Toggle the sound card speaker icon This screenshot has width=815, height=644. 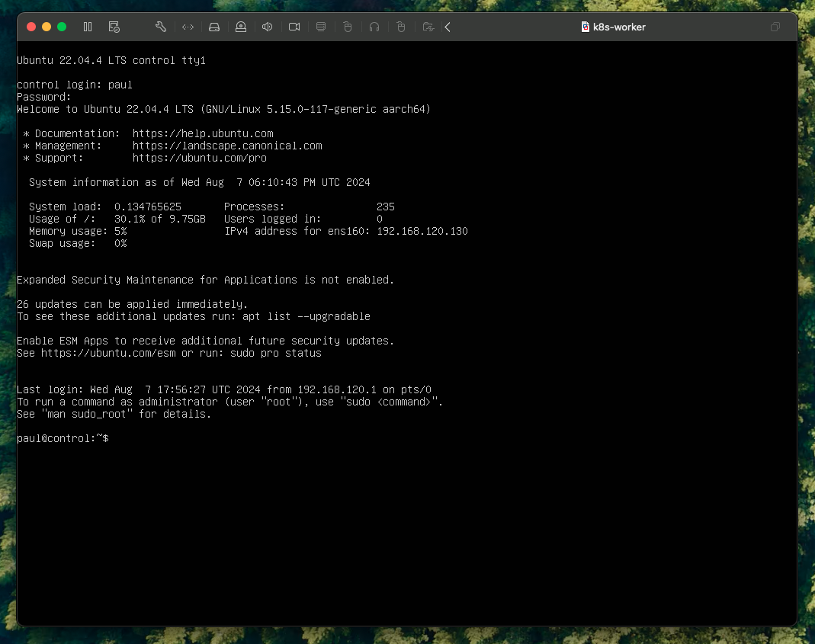pyautogui.click(x=268, y=27)
